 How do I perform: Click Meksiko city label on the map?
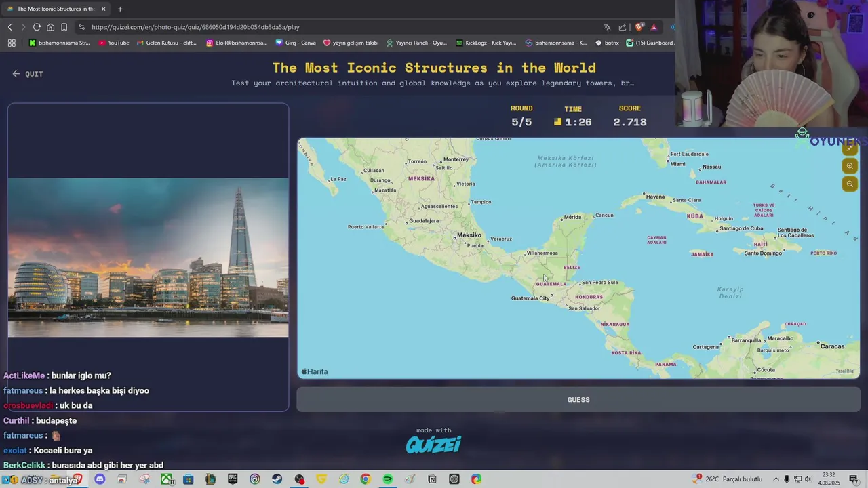pyautogui.click(x=469, y=235)
